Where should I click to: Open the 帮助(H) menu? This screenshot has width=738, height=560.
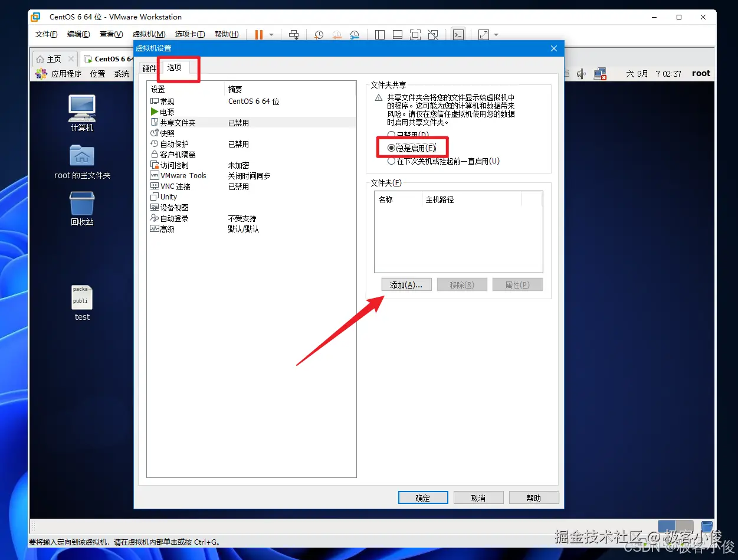(x=227, y=34)
